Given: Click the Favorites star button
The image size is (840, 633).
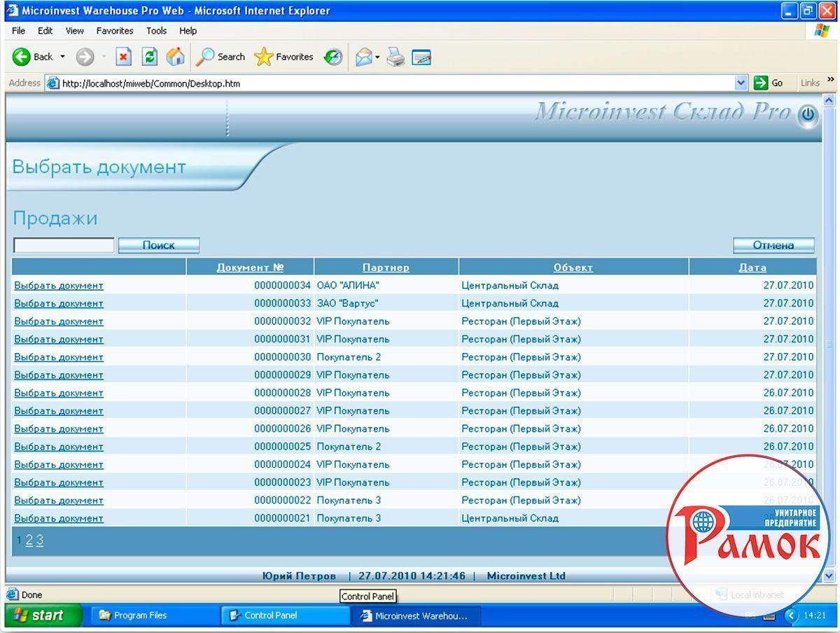Looking at the screenshot, I should tap(284, 57).
